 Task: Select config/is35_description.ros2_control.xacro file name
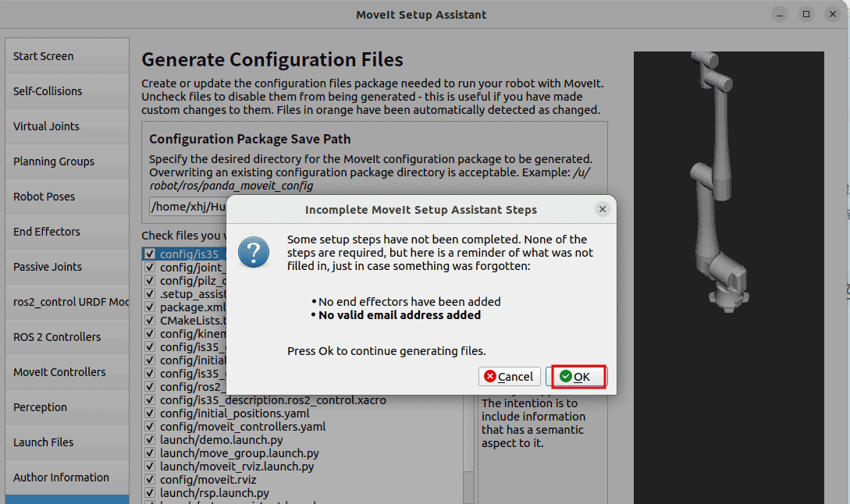(273, 400)
